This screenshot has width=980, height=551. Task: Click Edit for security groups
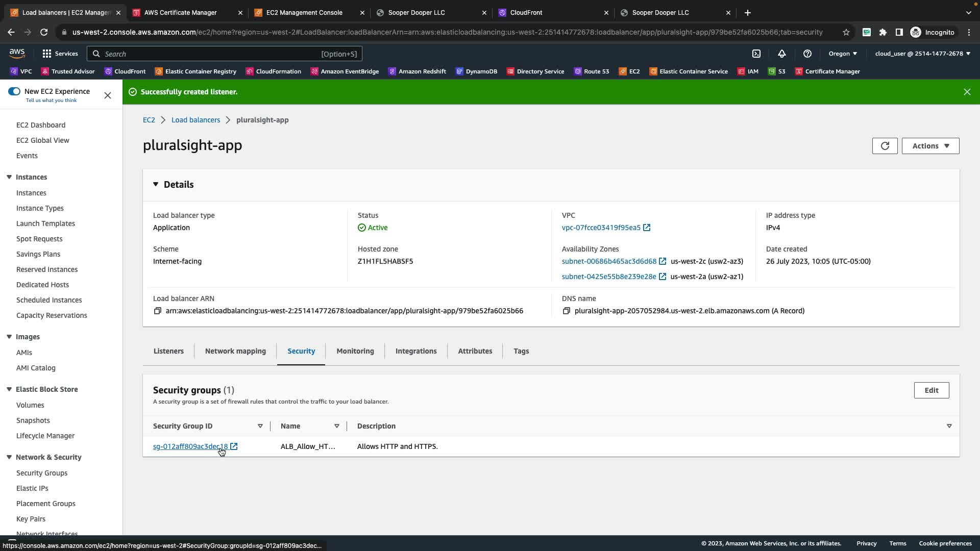[931, 390]
